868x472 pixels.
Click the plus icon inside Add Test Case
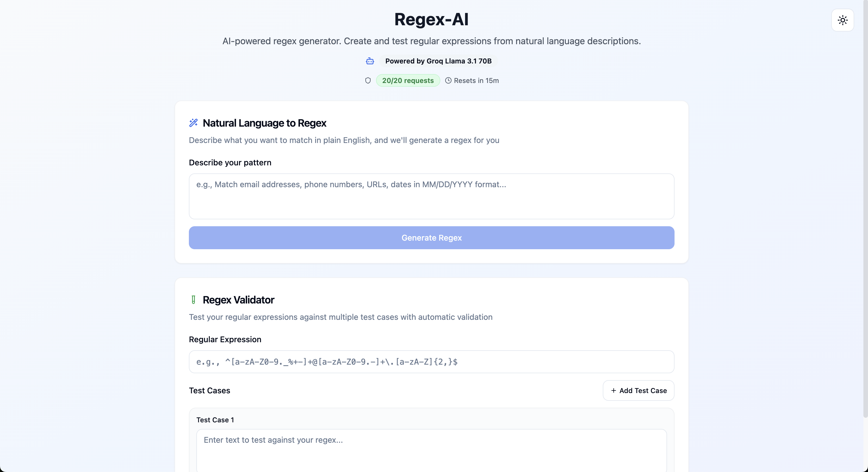pos(613,390)
